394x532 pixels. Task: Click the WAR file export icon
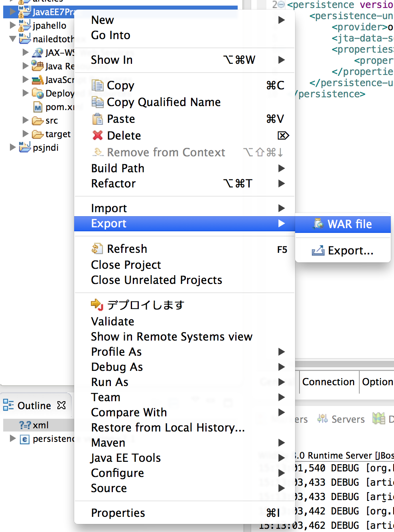318,224
